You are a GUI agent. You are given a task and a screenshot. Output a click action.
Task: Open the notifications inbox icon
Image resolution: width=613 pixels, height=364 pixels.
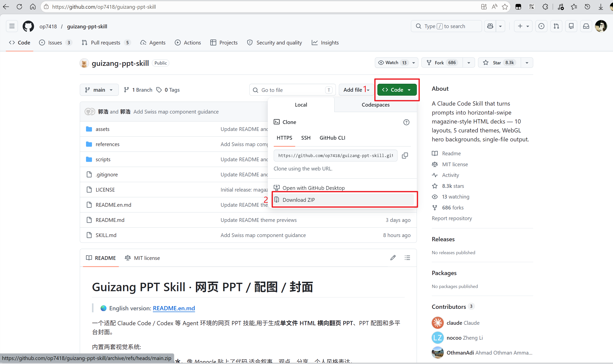tap(586, 26)
